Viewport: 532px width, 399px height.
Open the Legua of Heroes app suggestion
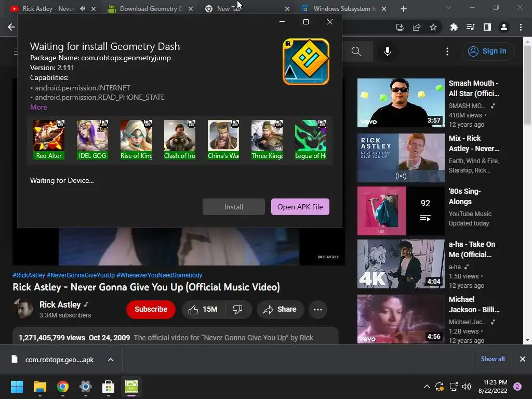(x=311, y=139)
